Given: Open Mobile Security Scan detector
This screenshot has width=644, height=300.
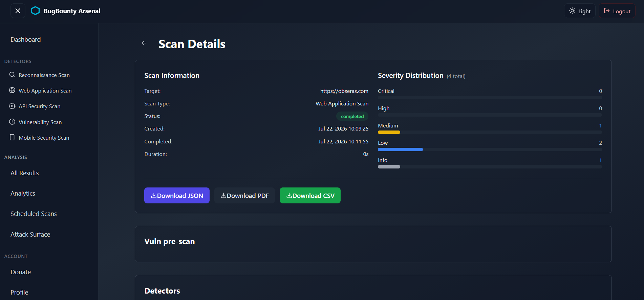Looking at the screenshot, I should (44, 138).
